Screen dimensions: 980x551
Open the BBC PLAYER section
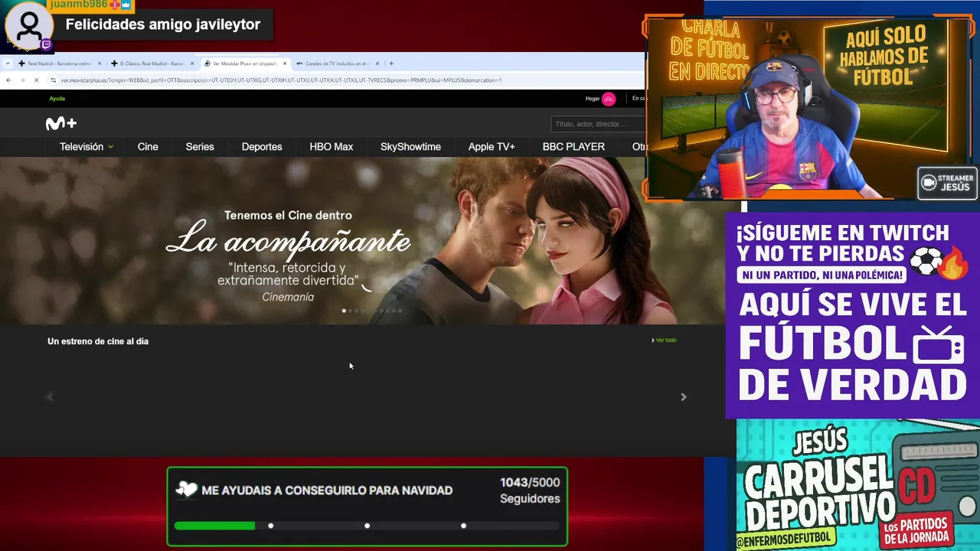pos(573,147)
